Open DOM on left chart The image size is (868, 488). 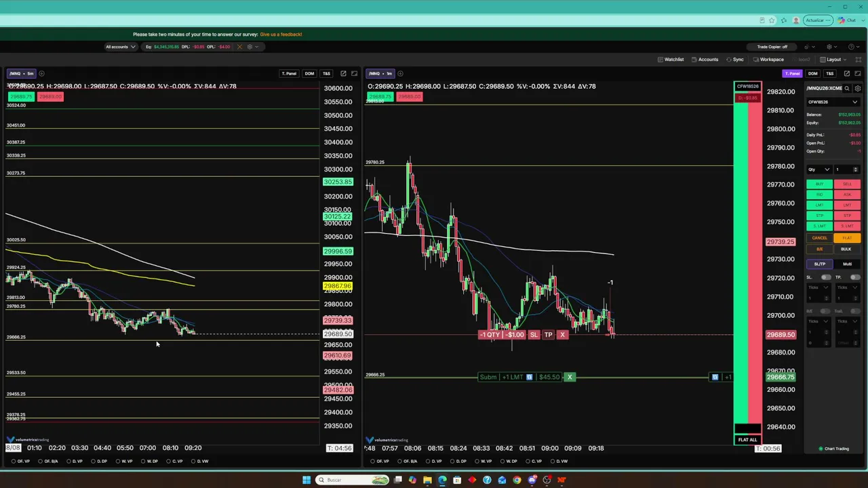pyautogui.click(x=309, y=73)
